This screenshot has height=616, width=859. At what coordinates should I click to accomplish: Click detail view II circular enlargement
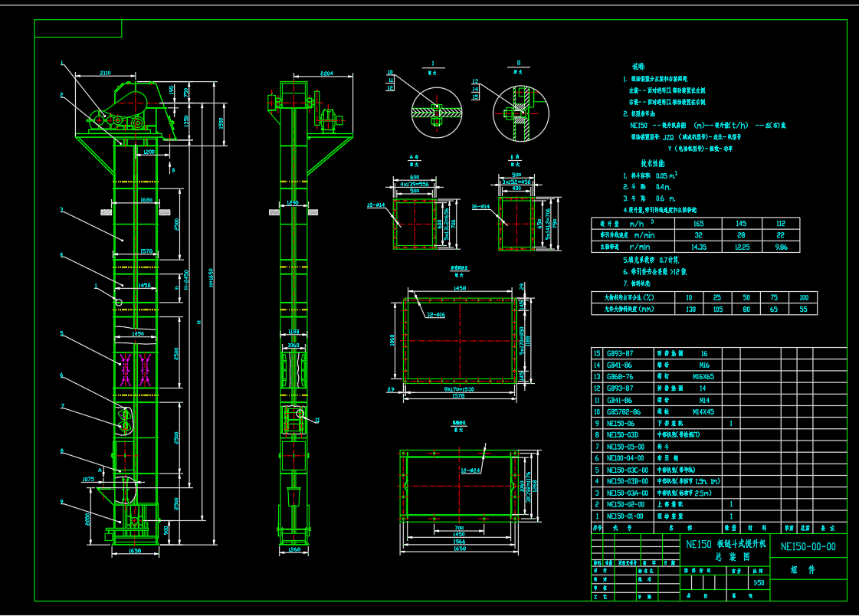tap(520, 112)
